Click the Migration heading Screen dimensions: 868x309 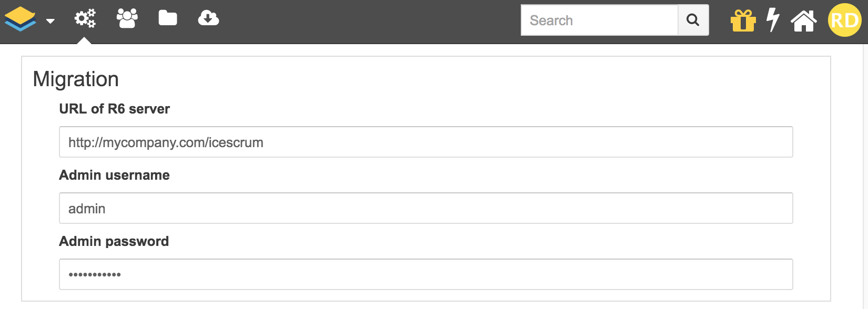tap(76, 79)
